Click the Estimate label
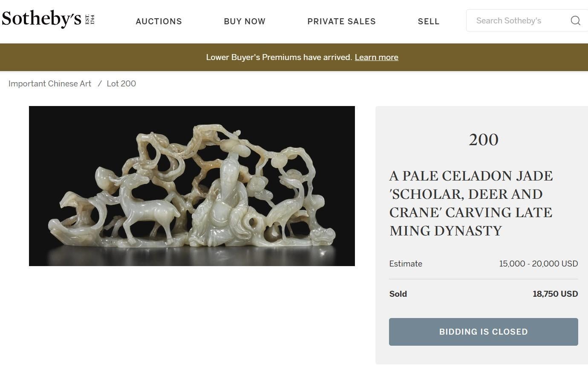Image resolution: width=588 pixels, height=367 pixels. [406, 264]
